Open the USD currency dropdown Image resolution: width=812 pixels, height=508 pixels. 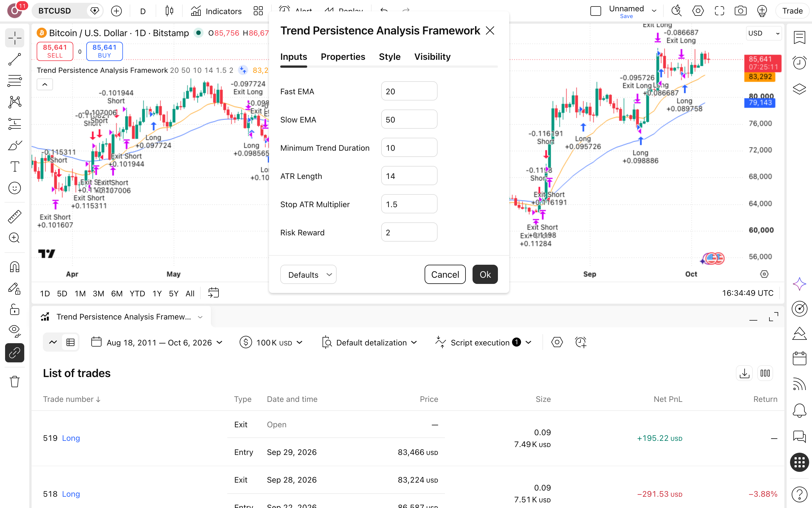point(764,33)
